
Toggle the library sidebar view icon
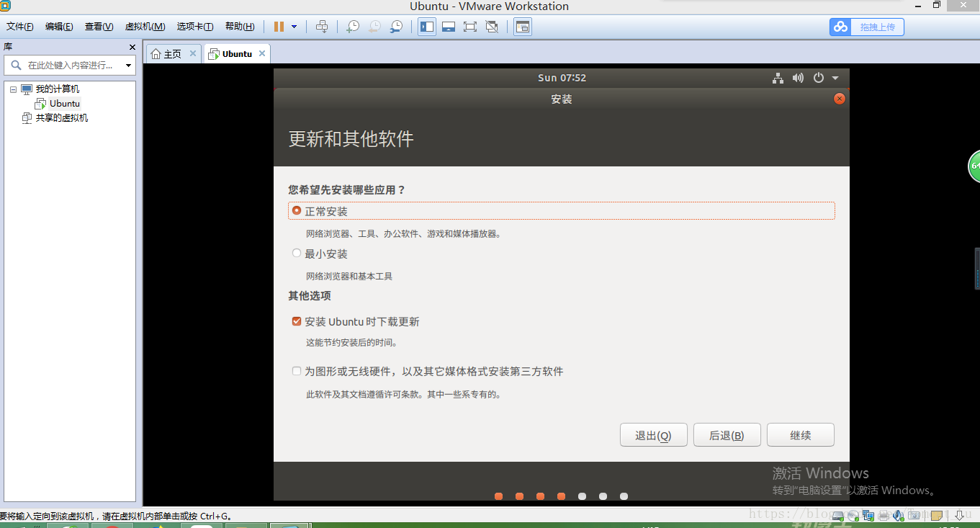(x=427, y=27)
